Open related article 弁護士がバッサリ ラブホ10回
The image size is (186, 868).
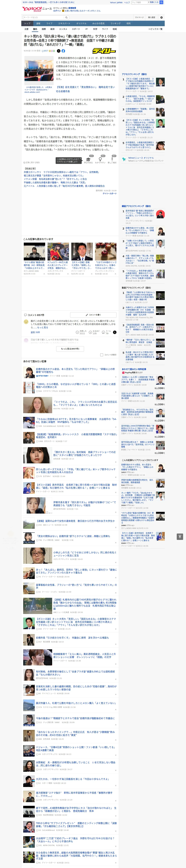point(61,172)
